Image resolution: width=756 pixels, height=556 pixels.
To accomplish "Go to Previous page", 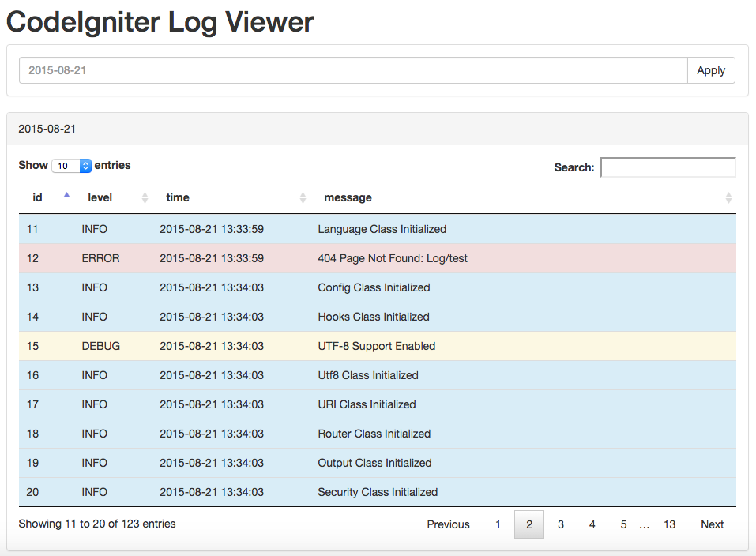I will tap(448, 524).
